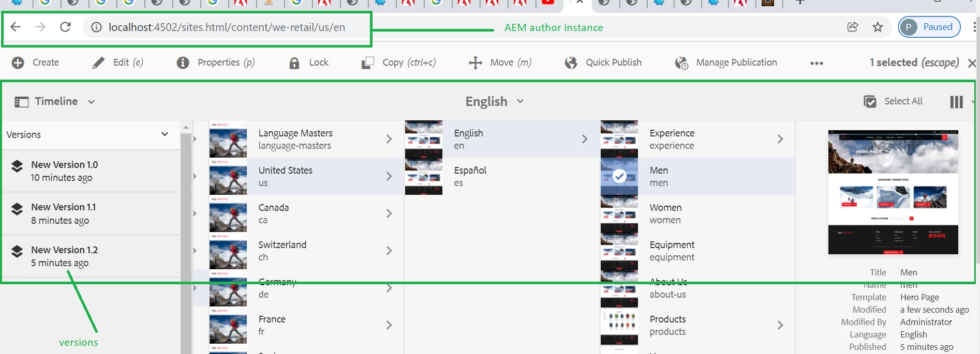Select Canada page thumbnail
This screenshot has width=980, height=354.
228,213
